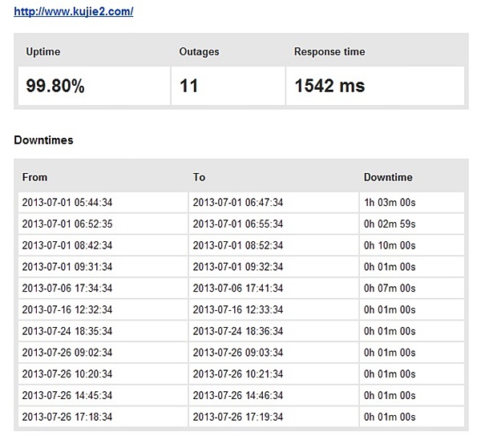Click the 0h 07m 00s downtime cell
Viewport: 481px width, 448px height.
coord(390,289)
